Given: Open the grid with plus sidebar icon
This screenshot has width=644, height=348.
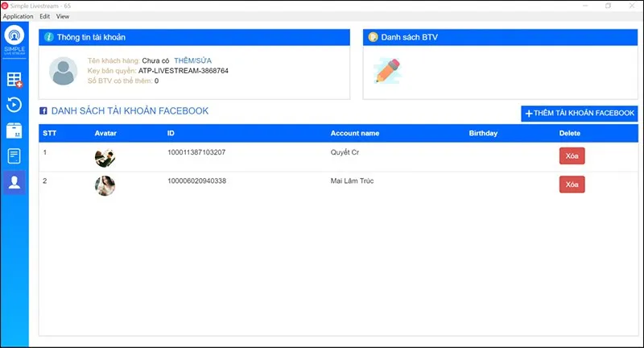Looking at the screenshot, I should [14, 80].
